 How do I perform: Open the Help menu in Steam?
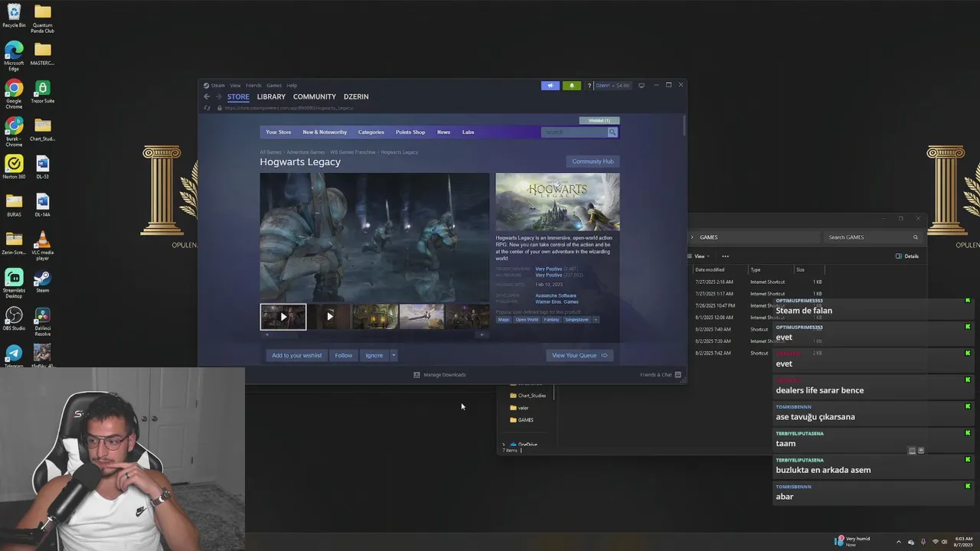[x=292, y=86]
